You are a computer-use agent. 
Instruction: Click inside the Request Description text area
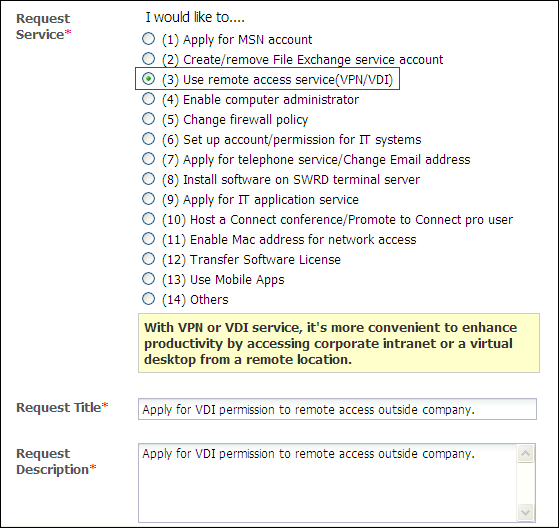point(327,483)
